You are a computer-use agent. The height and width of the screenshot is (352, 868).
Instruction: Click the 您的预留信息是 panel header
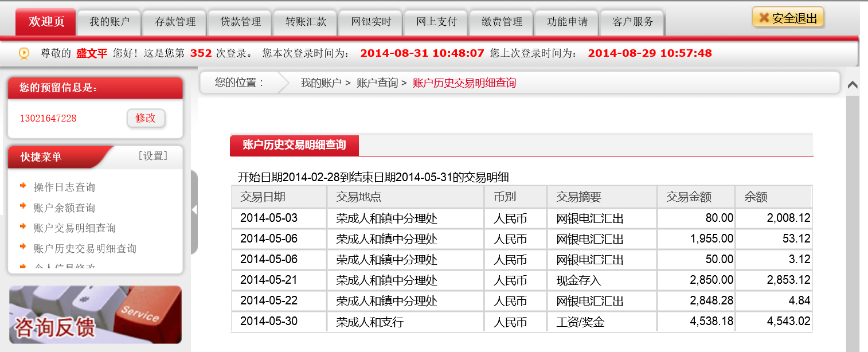pyautogui.click(x=95, y=88)
